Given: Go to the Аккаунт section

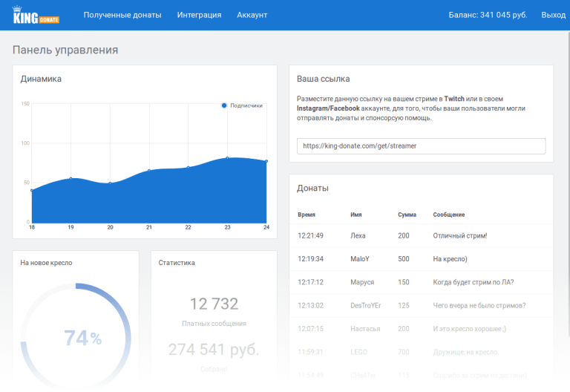Looking at the screenshot, I should coord(252,15).
